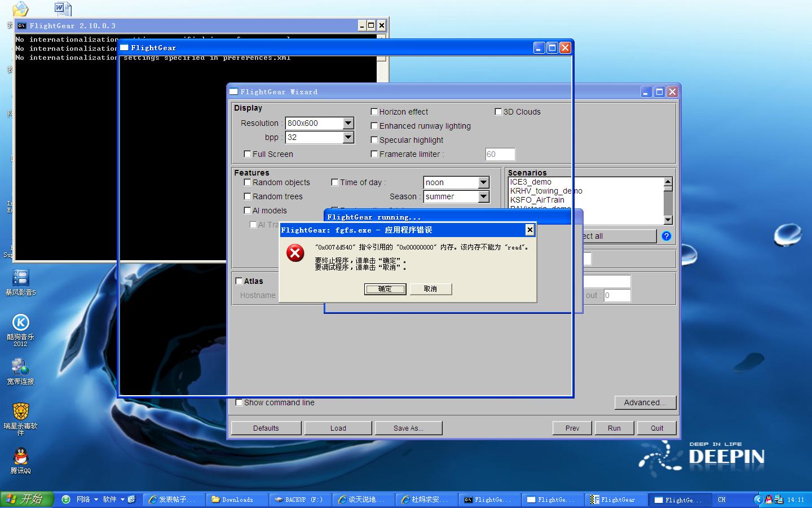Close the fgfs.exe error dialog with X

[x=529, y=229]
